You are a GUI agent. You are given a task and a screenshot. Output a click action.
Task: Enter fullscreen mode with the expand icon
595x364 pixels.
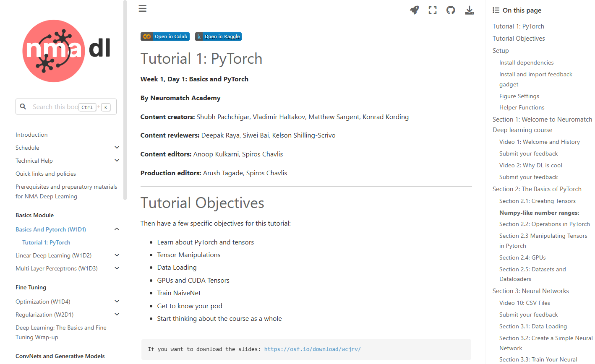433,10
